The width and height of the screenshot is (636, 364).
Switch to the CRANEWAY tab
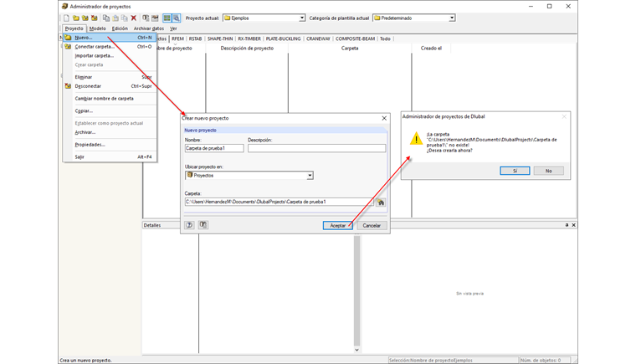[318, 38]
